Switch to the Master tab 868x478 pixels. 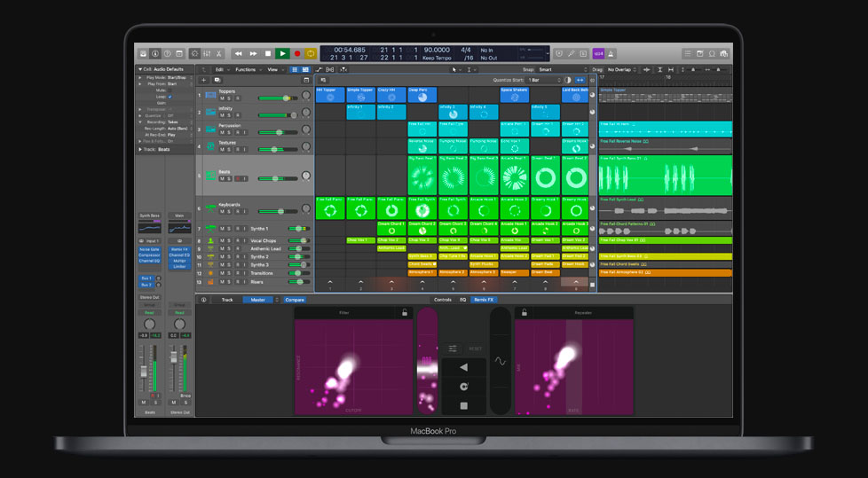258,300
